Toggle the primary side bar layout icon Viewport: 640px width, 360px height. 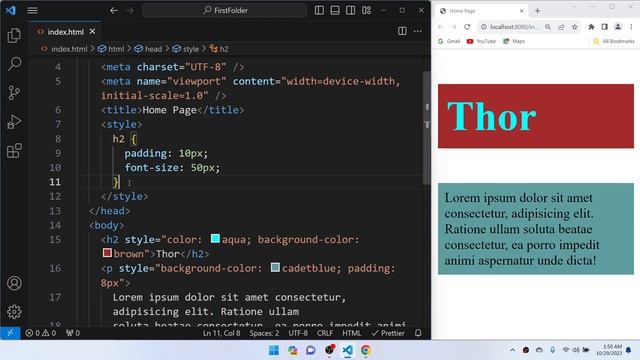tap(319, 10)
